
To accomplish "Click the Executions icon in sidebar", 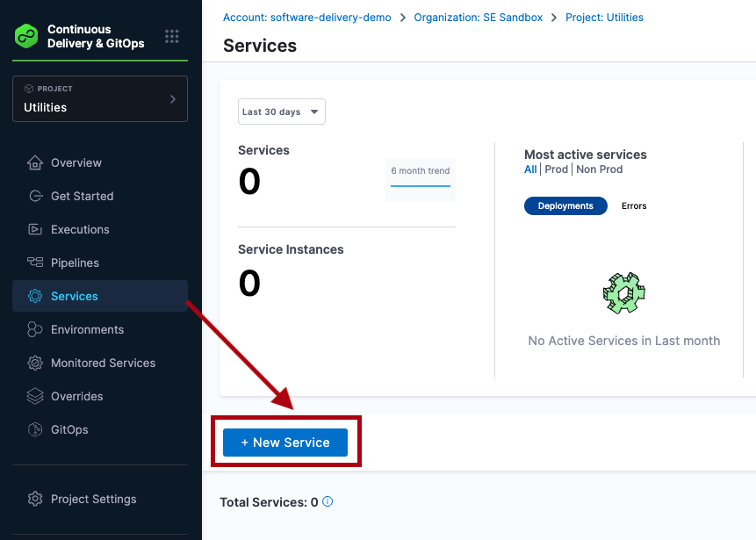I will pos(35,229).
